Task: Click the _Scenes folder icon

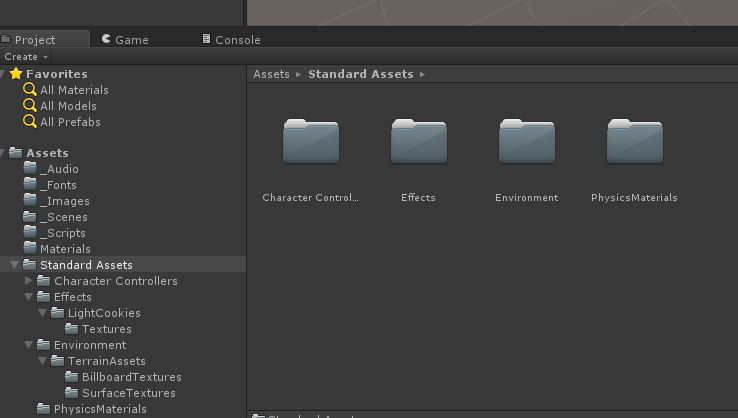Action: point(30,217)
